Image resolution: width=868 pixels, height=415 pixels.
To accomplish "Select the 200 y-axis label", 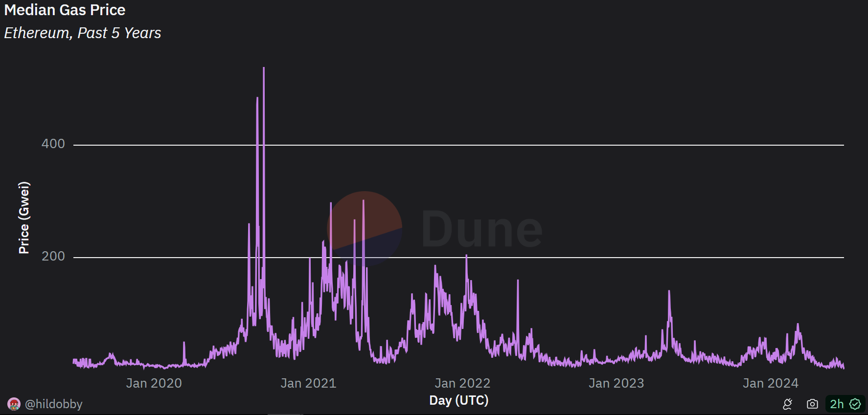I will [53, 256].
